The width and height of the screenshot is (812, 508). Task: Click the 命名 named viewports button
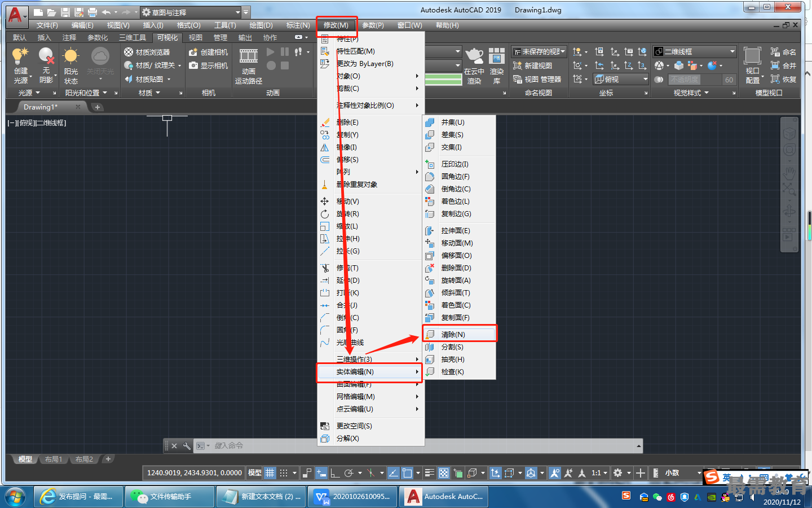[783, 52]
